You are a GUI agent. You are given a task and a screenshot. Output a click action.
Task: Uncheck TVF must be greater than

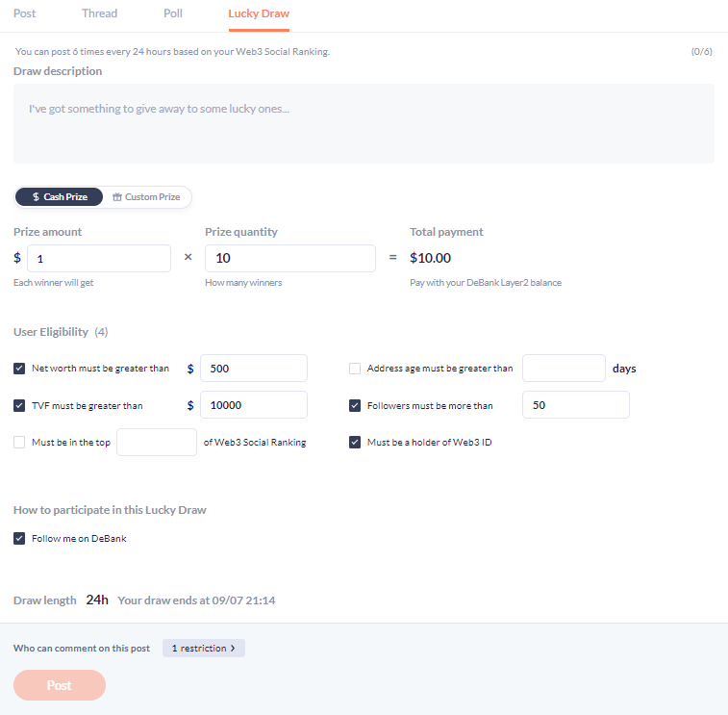[x=19, y=406]
